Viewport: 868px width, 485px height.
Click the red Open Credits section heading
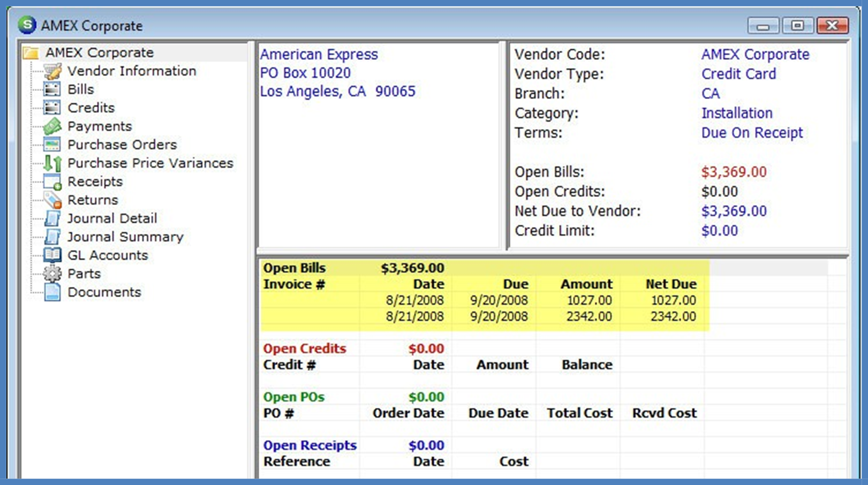[x=304, y=348]
